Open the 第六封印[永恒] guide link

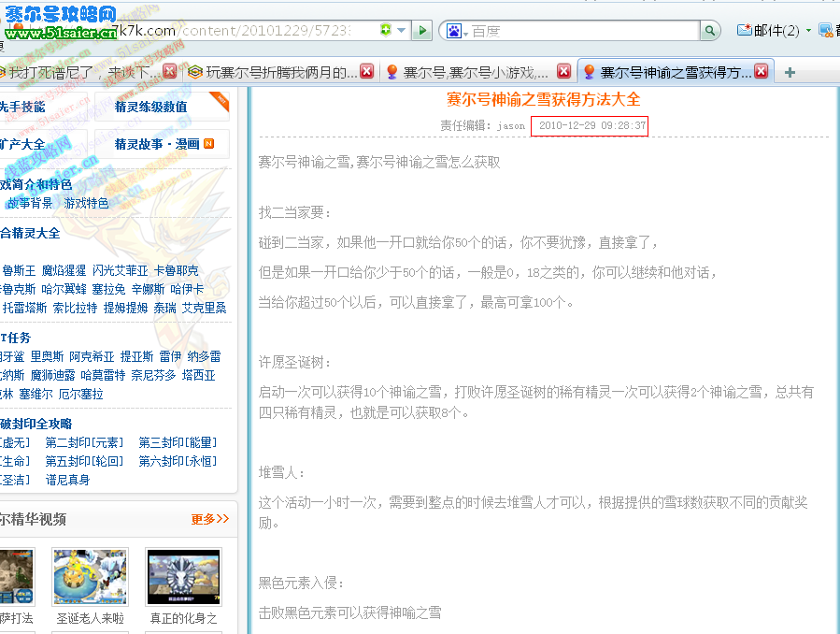coord(178,461)
